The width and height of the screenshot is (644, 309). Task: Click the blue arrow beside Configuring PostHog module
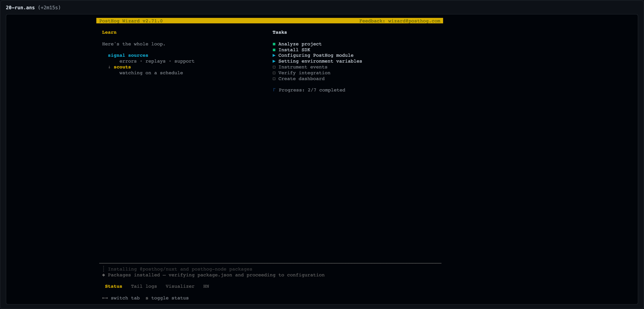274,55
